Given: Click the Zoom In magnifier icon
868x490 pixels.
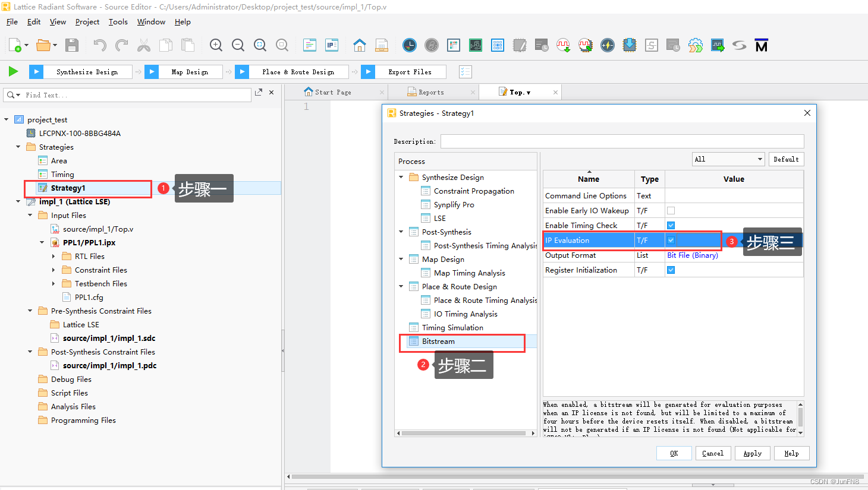Looking at the screenshot, I should click(x=216, y=45).
